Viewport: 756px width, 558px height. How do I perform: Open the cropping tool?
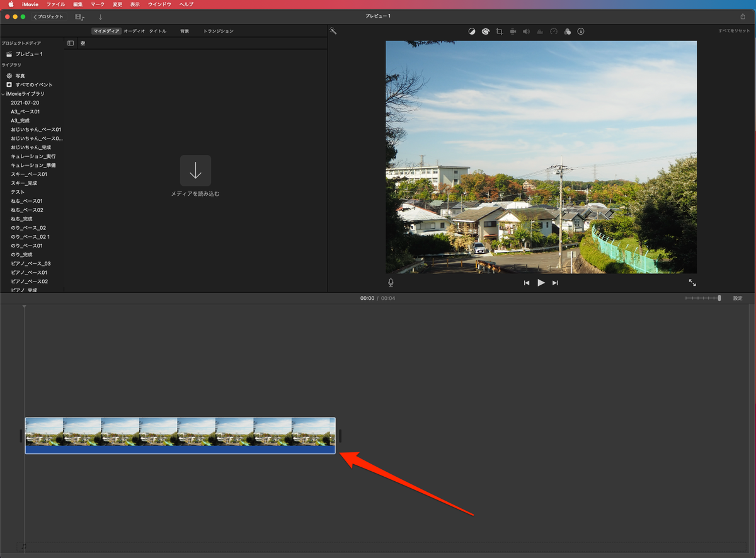[500, 31]
